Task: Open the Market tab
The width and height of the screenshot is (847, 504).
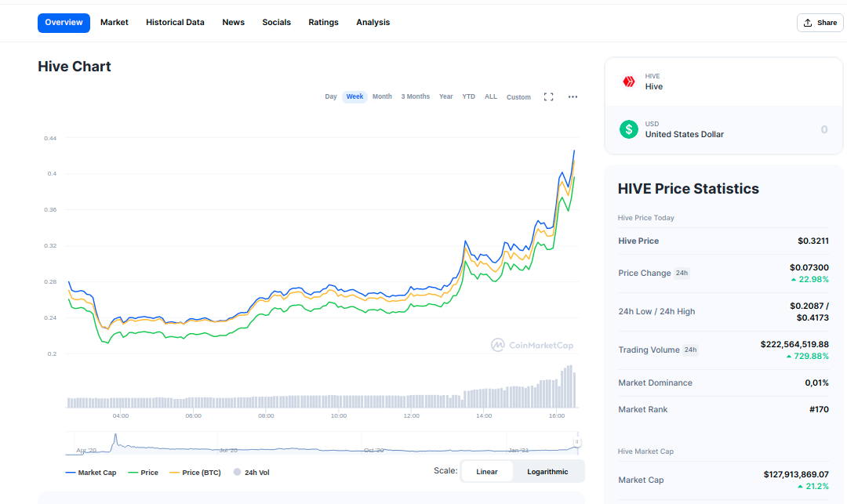Action: (x=114, y=23)
